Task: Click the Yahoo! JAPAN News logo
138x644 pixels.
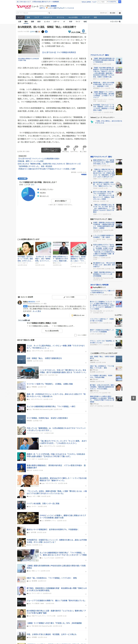Action: (27, 7)
